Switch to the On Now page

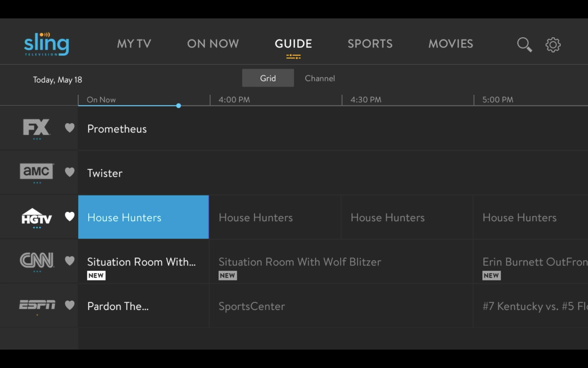point(213,44)
